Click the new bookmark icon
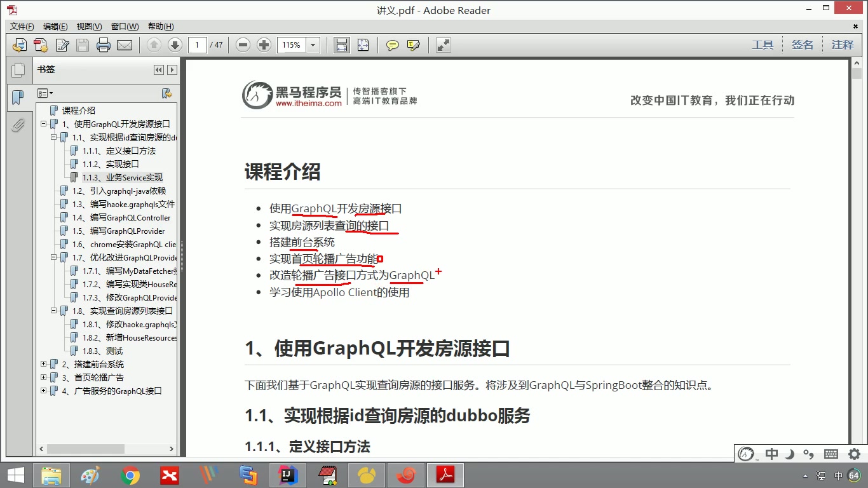This screenshot has width=868, height=488. tap(167, 93)
